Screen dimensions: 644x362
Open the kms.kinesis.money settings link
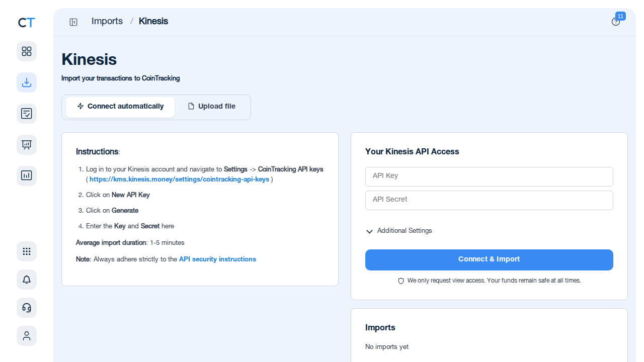(180, 179)
